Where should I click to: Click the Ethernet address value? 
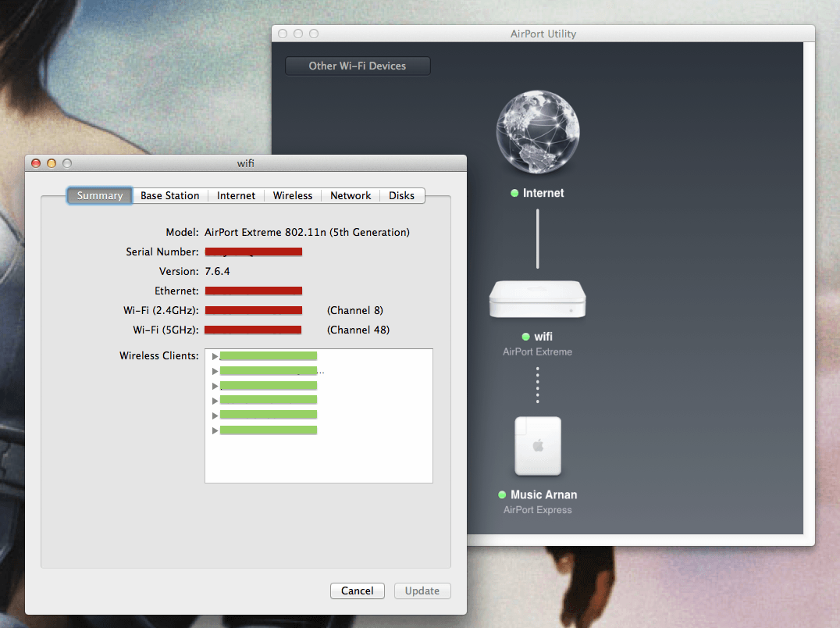tap(254, 291)
